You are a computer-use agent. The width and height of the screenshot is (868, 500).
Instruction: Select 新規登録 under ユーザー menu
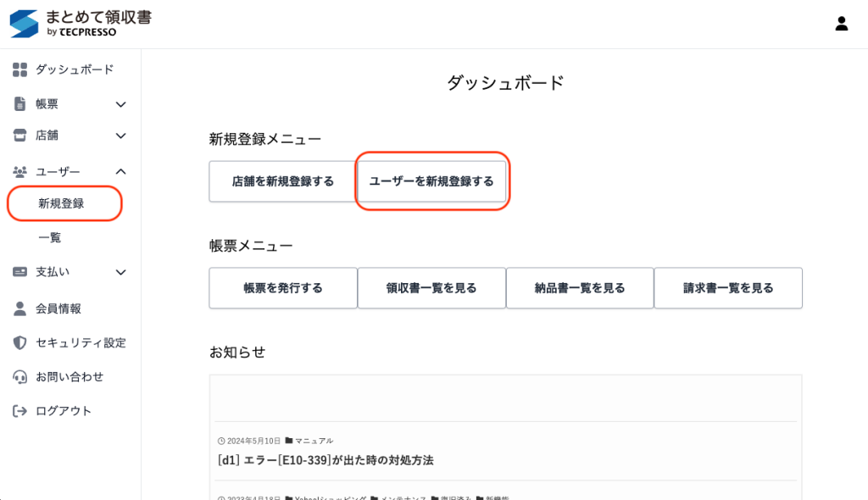pyautogui.click(x=61, y=203)
